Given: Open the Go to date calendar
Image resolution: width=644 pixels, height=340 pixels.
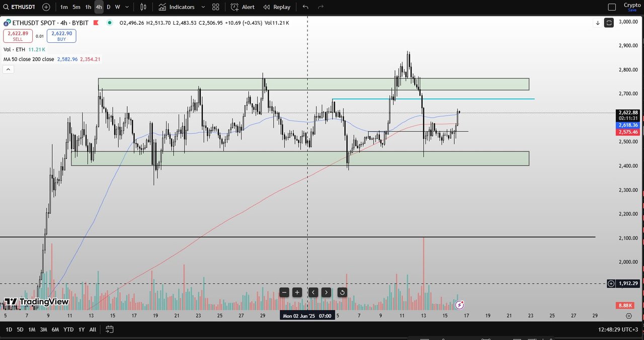Looking at the screenshot, I should [x=109, y=329].
